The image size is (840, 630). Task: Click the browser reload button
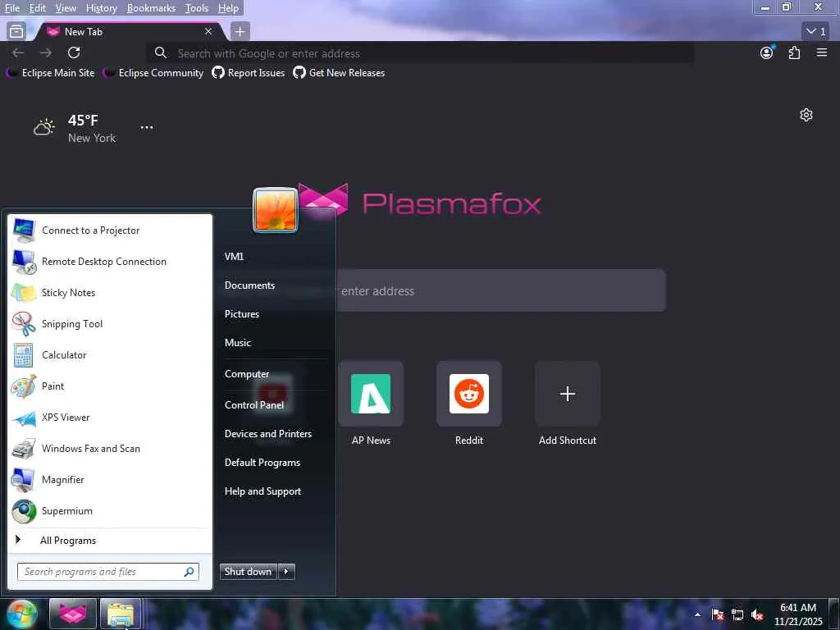click(x=74, y=52)
